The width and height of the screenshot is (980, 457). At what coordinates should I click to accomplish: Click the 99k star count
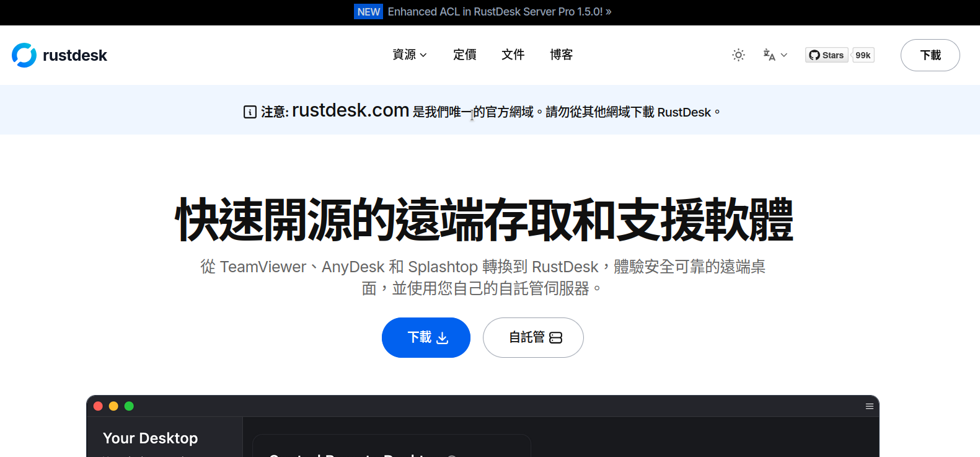click(863, 55)
